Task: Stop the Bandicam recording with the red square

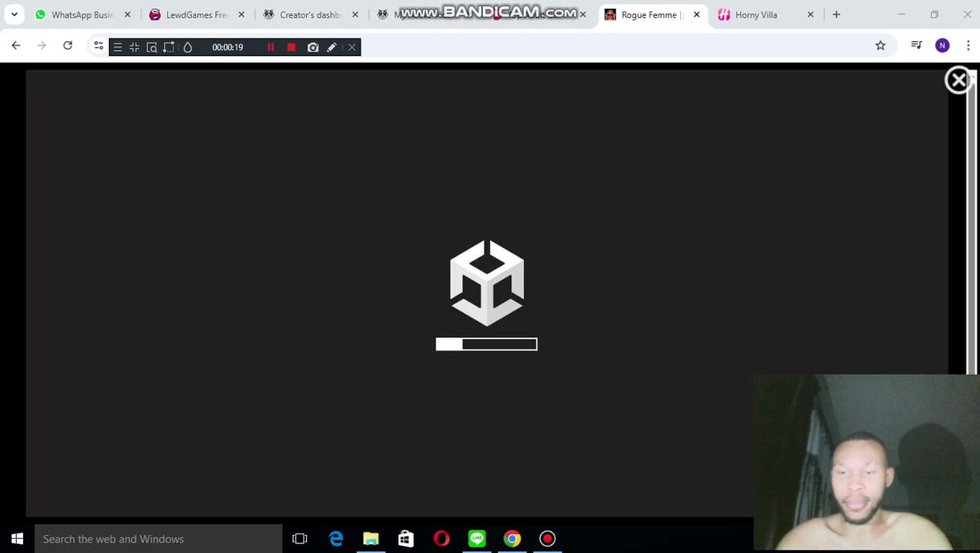Action: click(291, 47)
